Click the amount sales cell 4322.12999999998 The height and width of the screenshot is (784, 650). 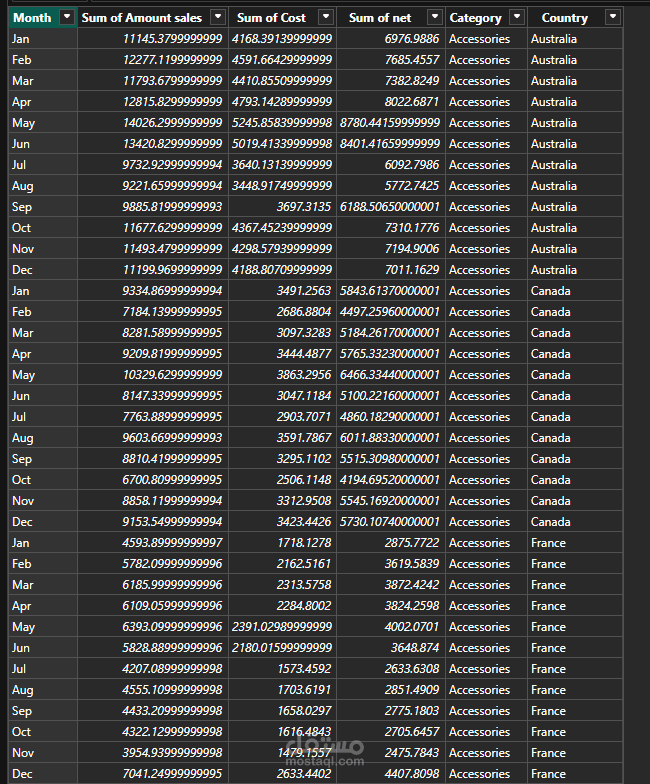[153, 732]
